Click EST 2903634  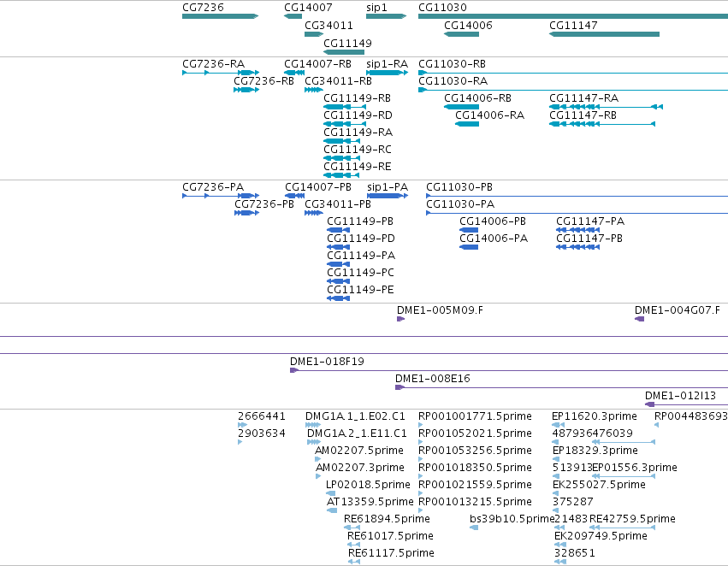[240, 442]
